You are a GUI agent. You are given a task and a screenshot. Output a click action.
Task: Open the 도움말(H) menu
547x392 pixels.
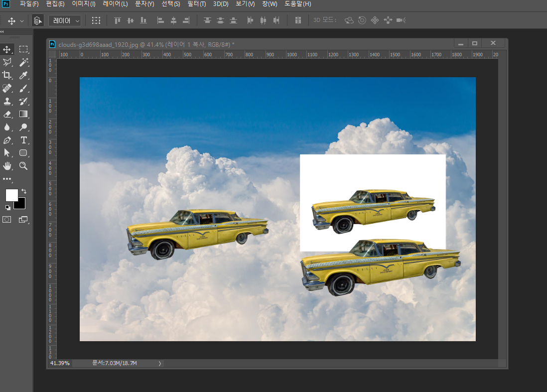[x=297, y=4]
